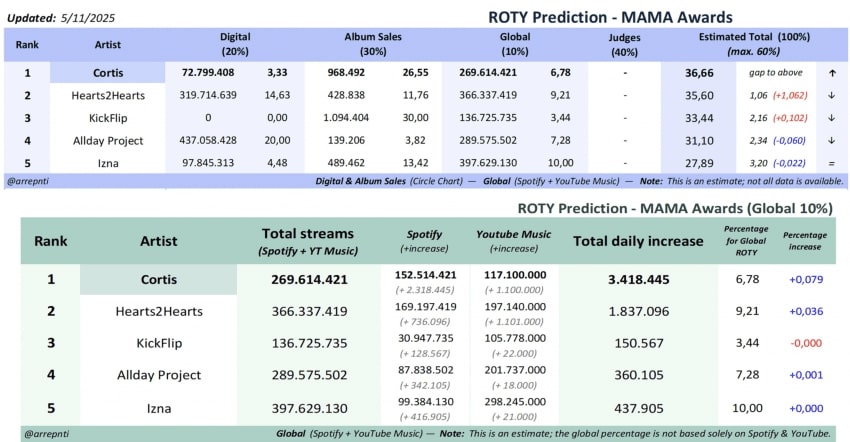This screenshot has height=442, width=850.
Task: Select the blue-highlighted Cortis artist cell
Action: [x=107, y=73]
